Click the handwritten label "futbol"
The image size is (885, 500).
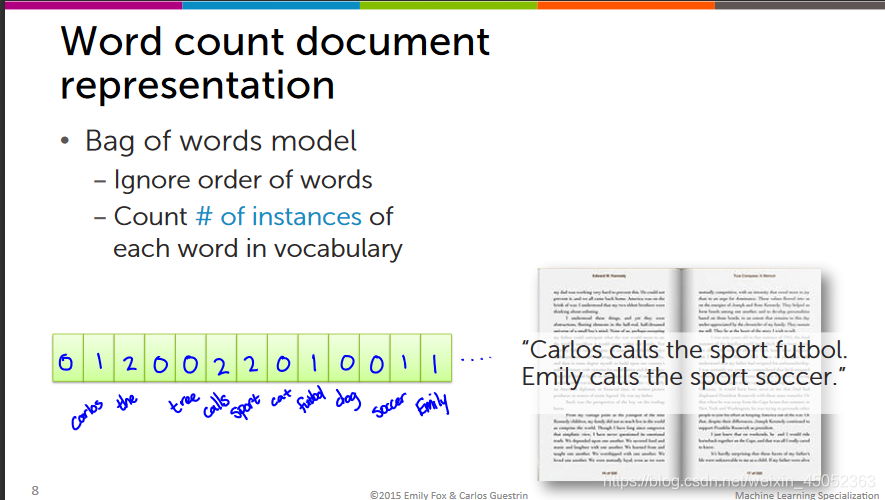[312, 399]
